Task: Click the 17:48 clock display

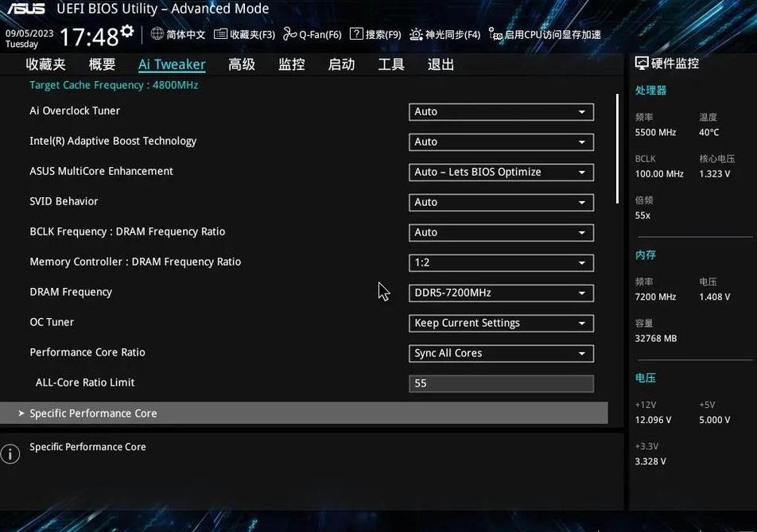Action: [89, 37]
